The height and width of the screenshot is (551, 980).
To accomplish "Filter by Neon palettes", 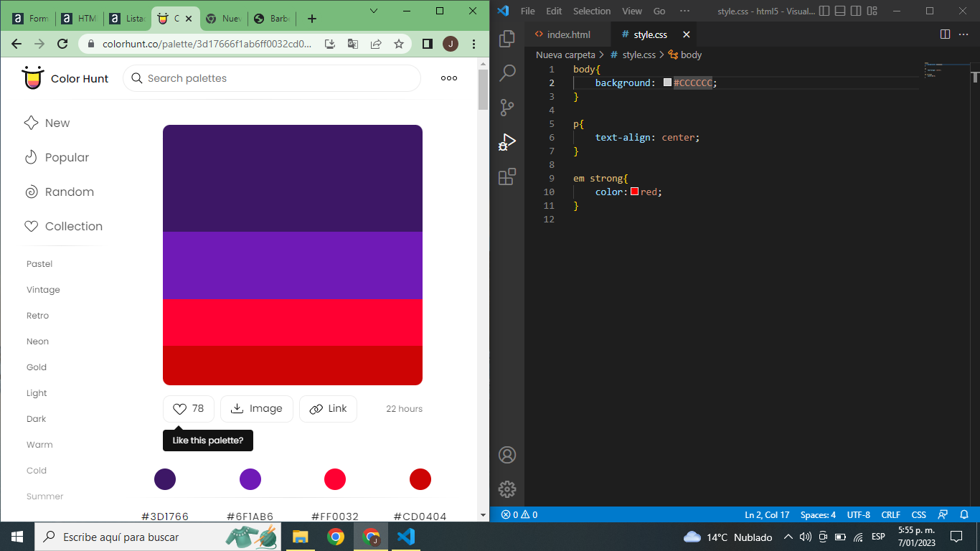I will tap(38, 342).
